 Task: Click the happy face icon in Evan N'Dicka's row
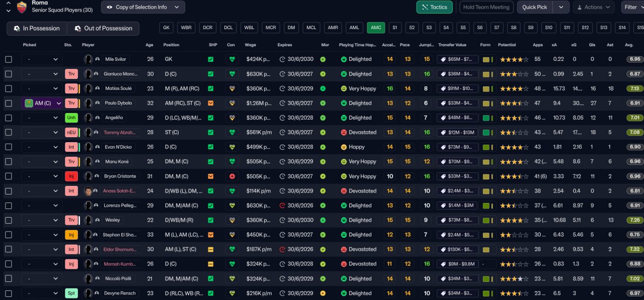coord(344,147)
